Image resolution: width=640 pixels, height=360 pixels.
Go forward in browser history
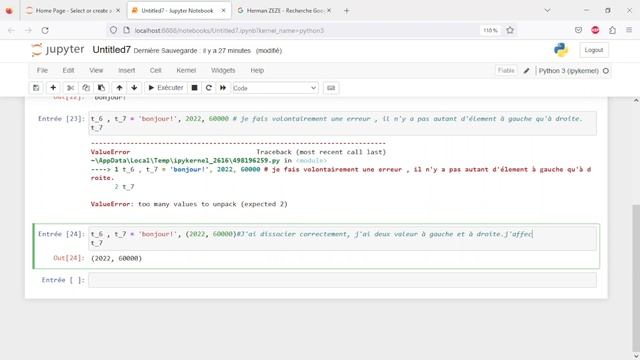click(x=28, y=30)
